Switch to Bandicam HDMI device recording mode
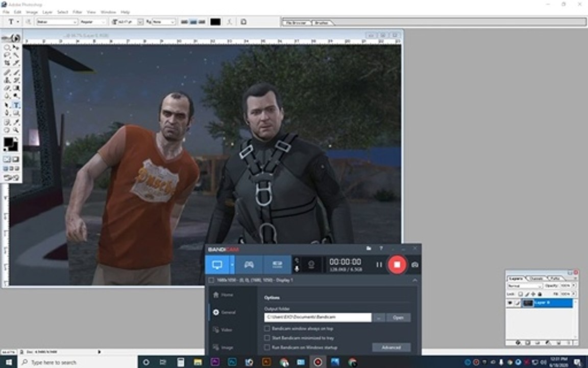 pyautogui.click(x=277, y=265)
